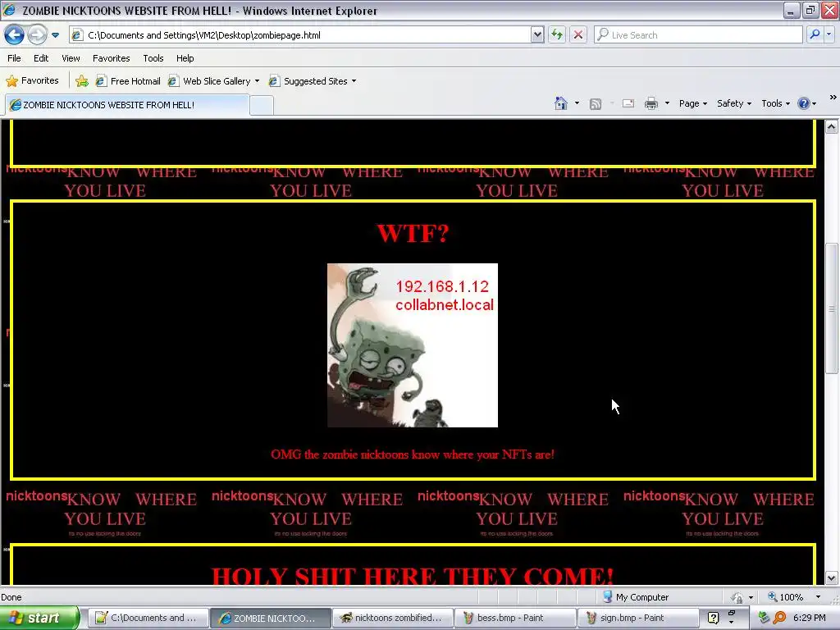Click the Print icon
Image resolution: width=840 pixels, height=630 pixels.
[651, 103]
